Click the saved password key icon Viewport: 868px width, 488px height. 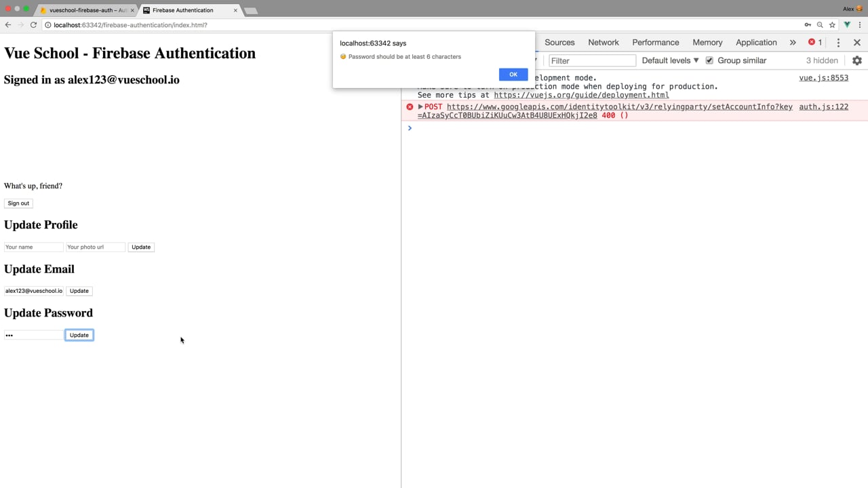[x=808, y=25]
